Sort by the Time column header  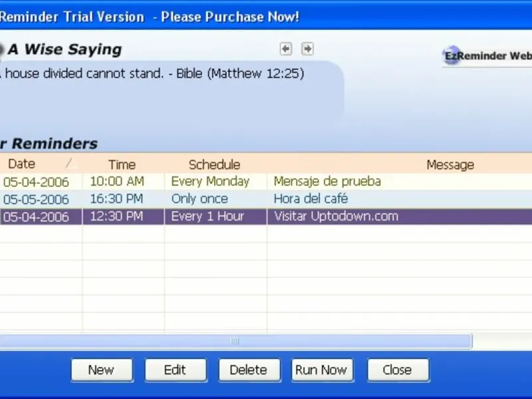click(x=123, y=164)
